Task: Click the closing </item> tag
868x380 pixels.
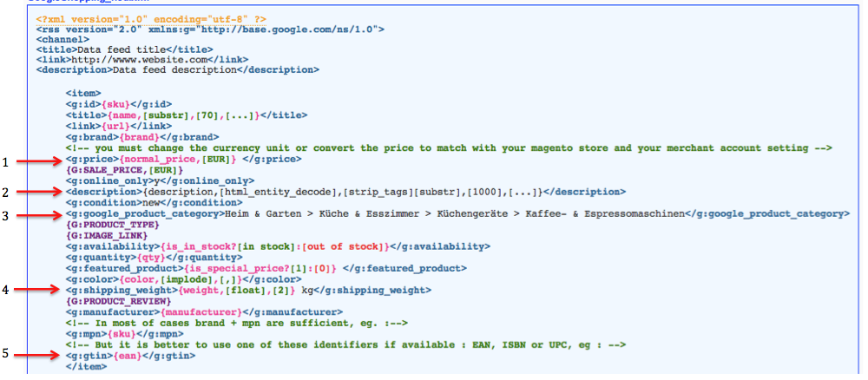Action: [86, 366]
